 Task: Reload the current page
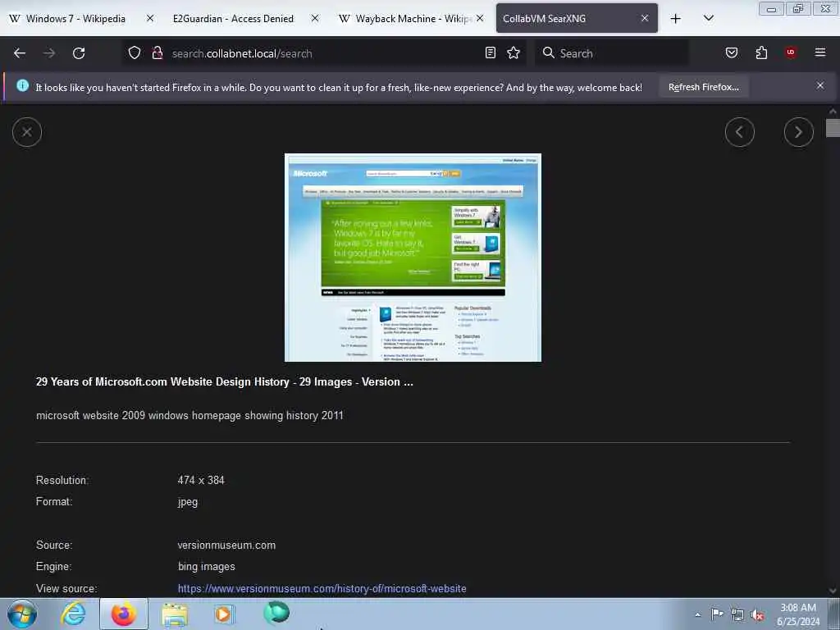pyautogui.click(x=79, y=53)
